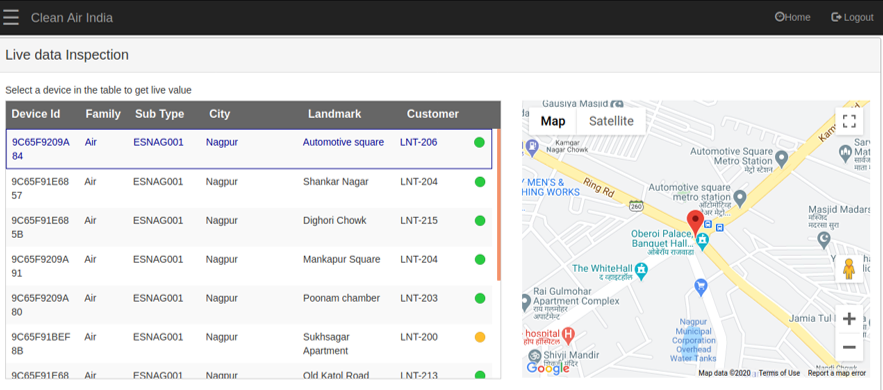Click the Device Id column header
Screen dimensions: 883x390
[x=36, y=114]
